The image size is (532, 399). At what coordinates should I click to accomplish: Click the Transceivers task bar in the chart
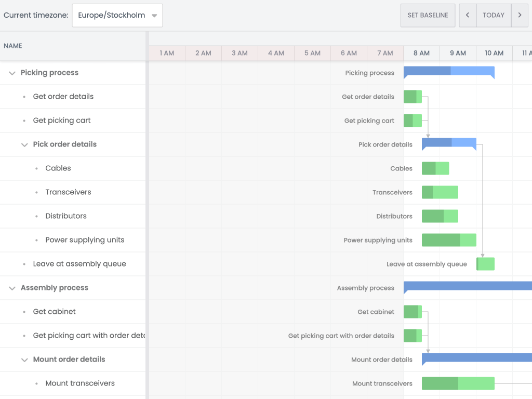440,192
